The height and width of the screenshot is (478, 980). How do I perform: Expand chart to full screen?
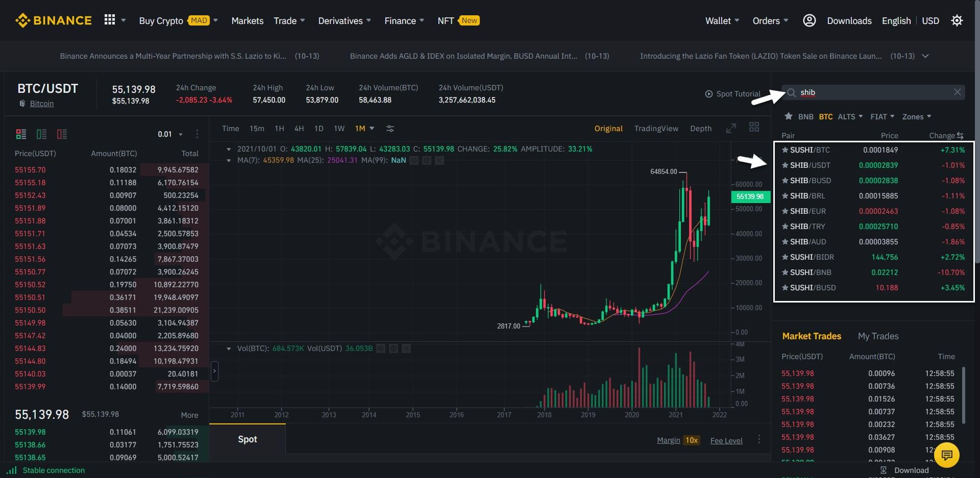coord(731,128)
